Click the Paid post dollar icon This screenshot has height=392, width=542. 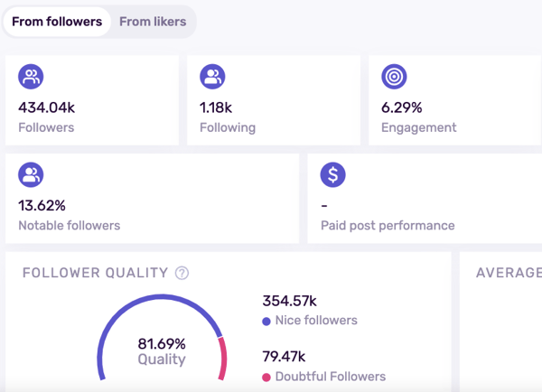(333, 174)
